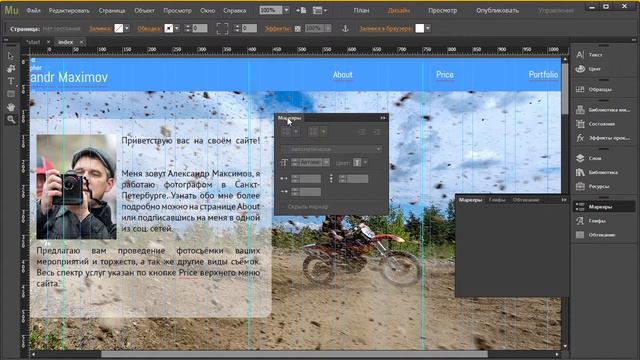The height and width of the screenshot is (360, 640).
Task: Select the Crop tool
Action: pyautogui.click(x=11, y=69)
